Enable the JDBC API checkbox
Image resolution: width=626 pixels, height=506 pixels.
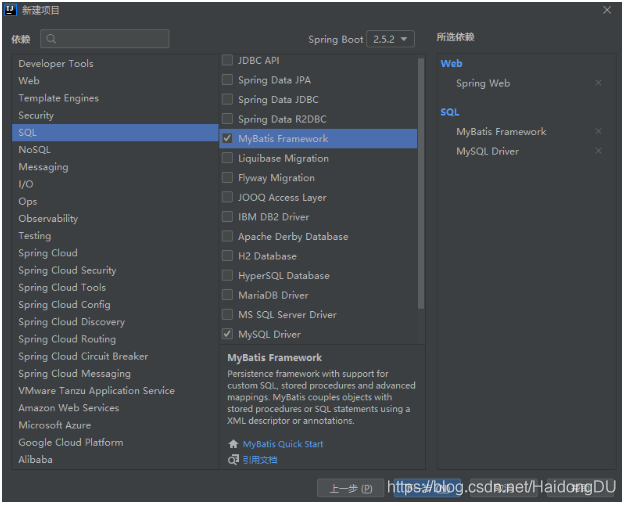coord(228,60)
